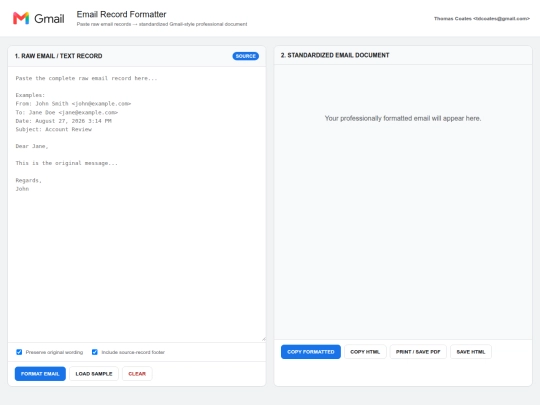This screenshot has width=540, height=405.
Task: Click the Save HTML button
Action: 471,352
